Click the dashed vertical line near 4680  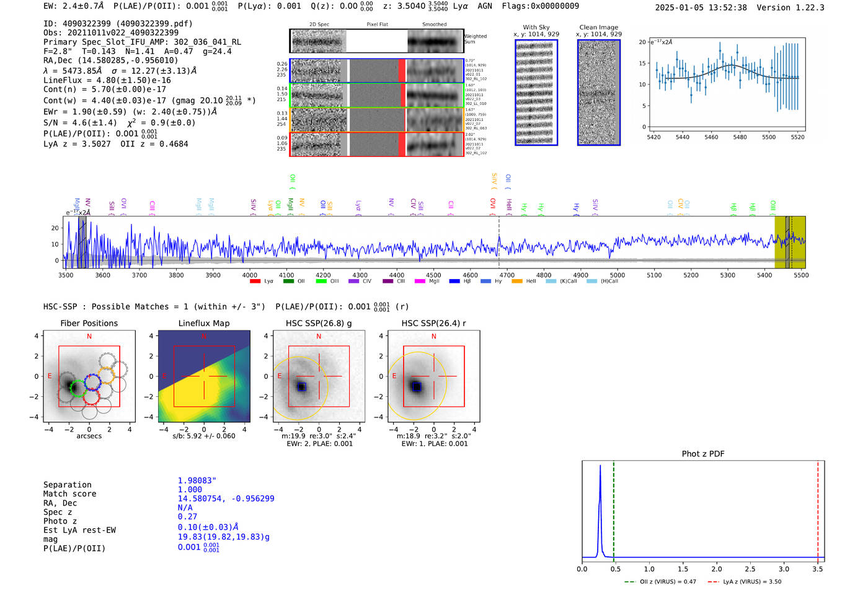[x=499, y=242]
